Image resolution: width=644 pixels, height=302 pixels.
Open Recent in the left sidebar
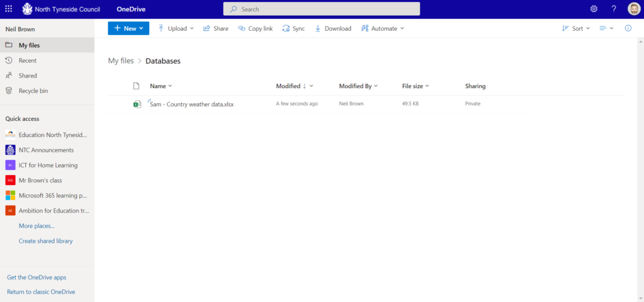point(28,60)
